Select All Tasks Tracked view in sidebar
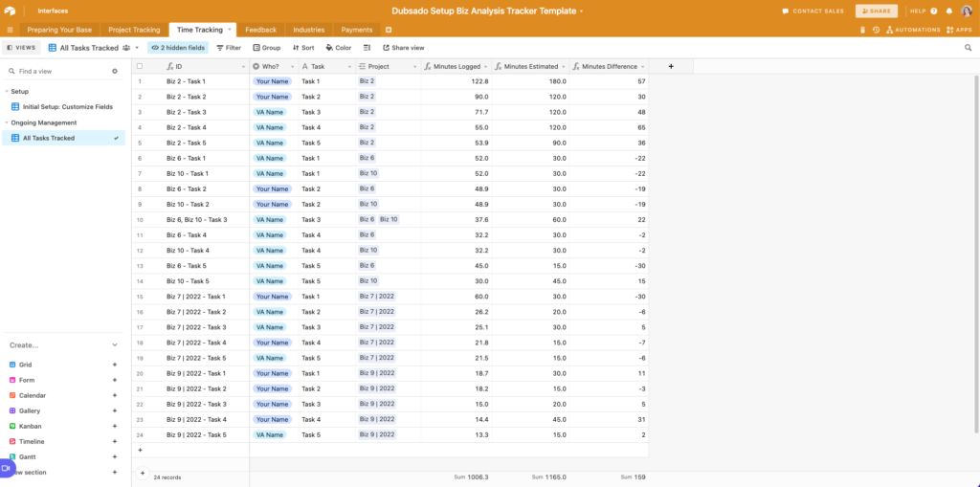The width and height of the screenshot is (980, 487). pos(63,138)
